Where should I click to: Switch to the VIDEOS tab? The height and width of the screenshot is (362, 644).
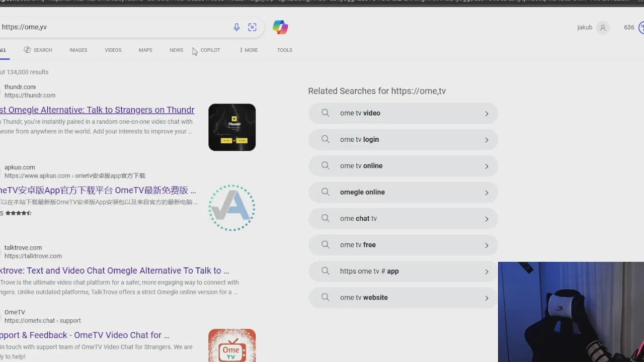(113, 50)
